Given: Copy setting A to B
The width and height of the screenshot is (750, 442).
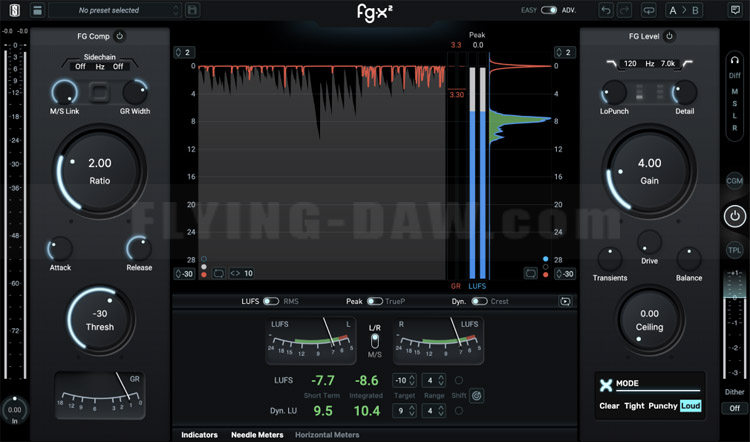Looking at the screenshot, I should 684,10.
